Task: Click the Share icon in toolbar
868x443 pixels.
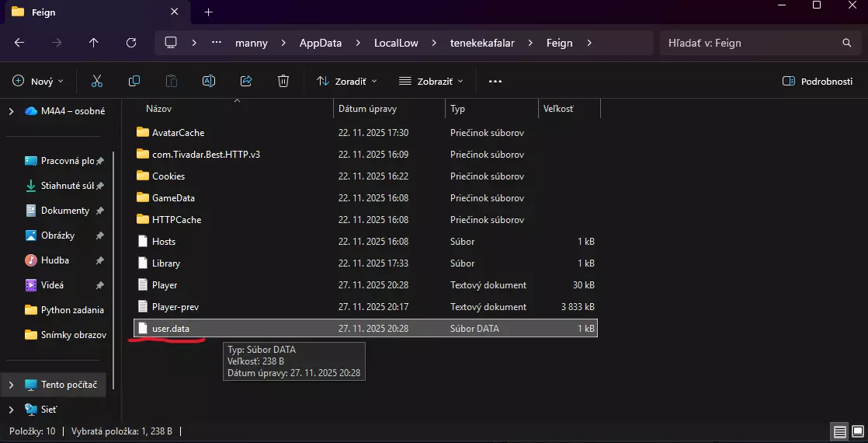Action: click(x=246, y=81)
